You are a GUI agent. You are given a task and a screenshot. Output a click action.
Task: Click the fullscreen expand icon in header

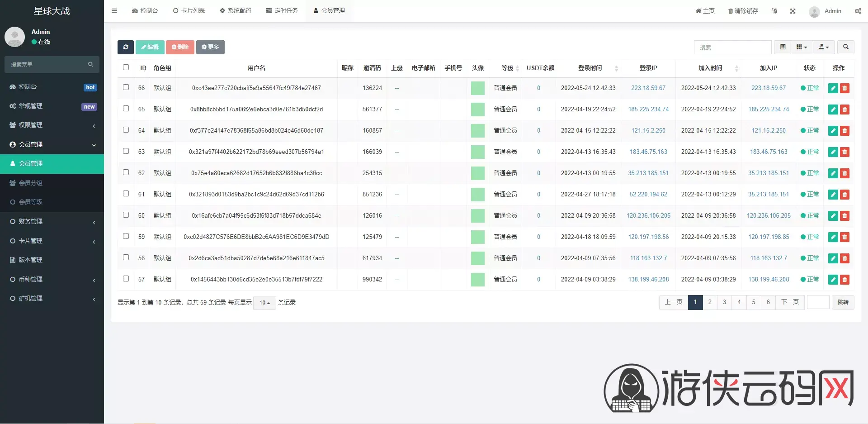(x=793, y=11)
